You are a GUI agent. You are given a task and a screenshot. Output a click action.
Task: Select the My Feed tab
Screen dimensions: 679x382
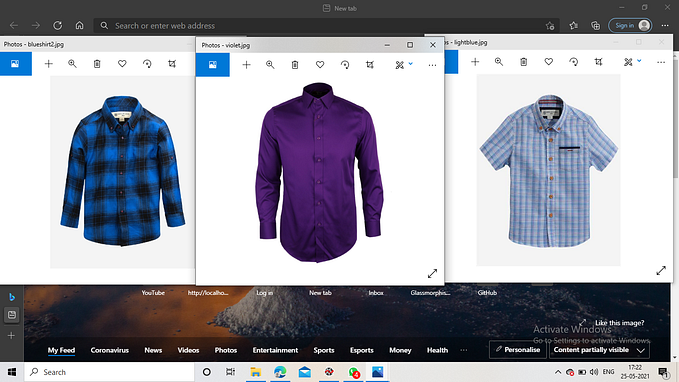pyautogui.click(x=61, y=350)
